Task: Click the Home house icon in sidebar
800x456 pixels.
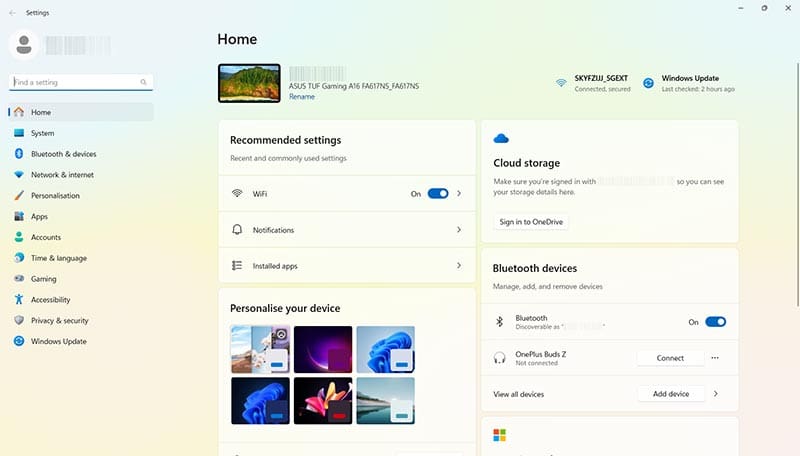Action: 19,112
